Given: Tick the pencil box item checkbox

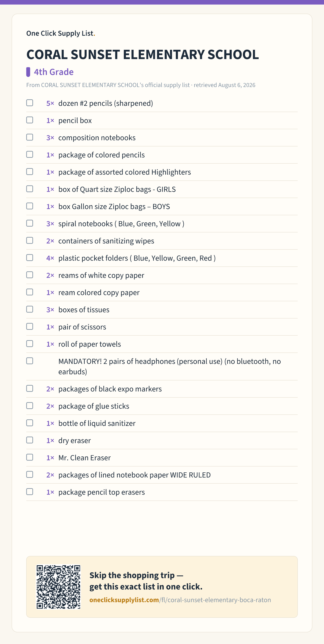Looking at the screenshot, I should coord(30,120).
